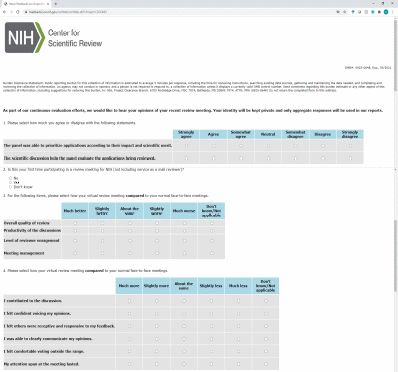Viewport: 398px width, 372px height.
Task: Choose Don't know for first time participating
Action: pyautogui.click(x=11, y=187)
